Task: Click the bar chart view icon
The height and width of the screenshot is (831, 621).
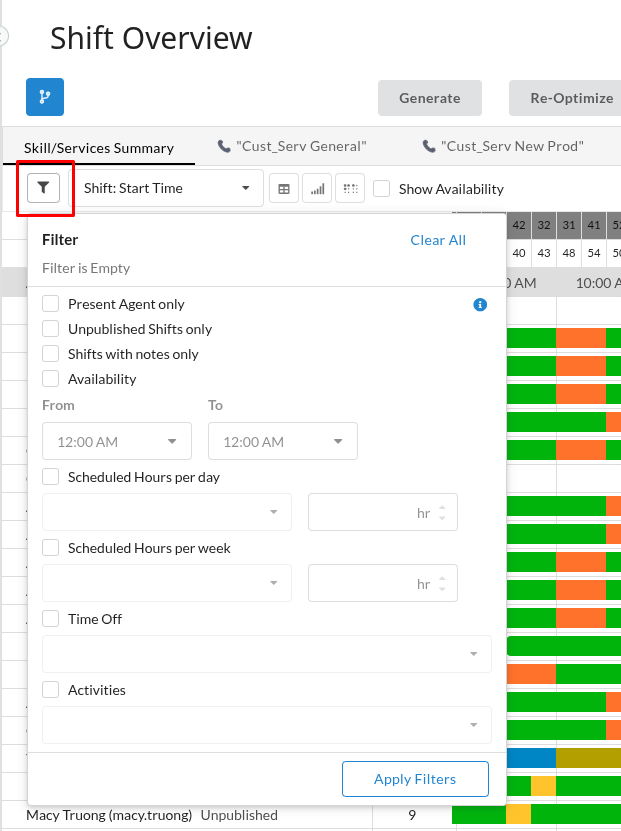Action: (317, 188)
